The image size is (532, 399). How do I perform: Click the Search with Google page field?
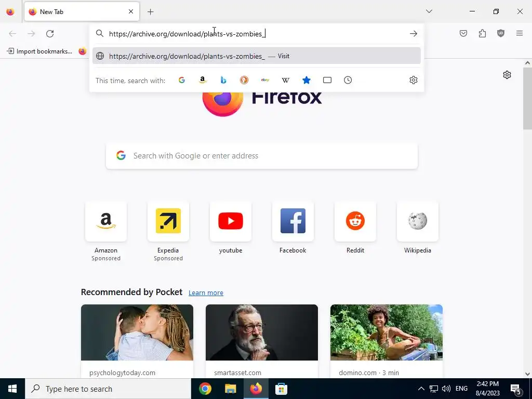[x=262, y=156]
